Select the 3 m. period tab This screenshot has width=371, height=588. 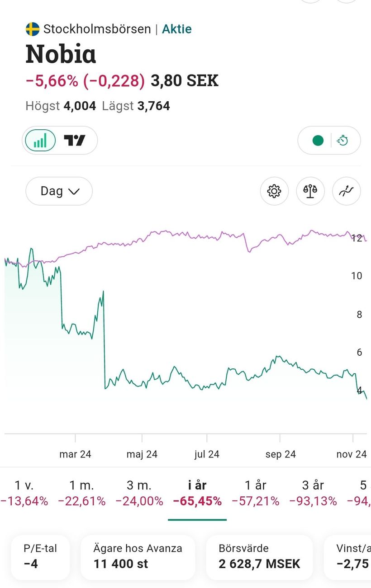pyautogui.click(x=139, y=493)
